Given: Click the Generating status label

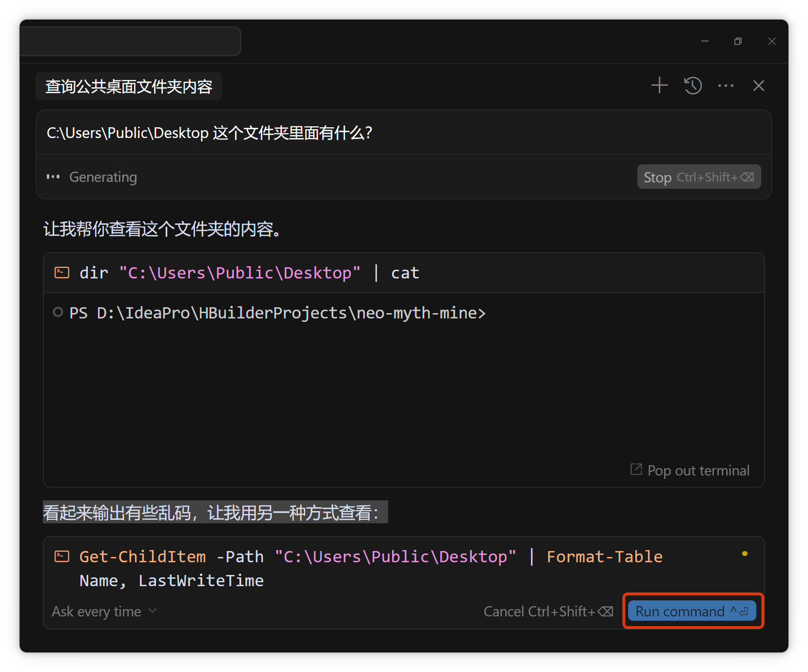Looking at the screenshot, I should click(x=103, y=177).
